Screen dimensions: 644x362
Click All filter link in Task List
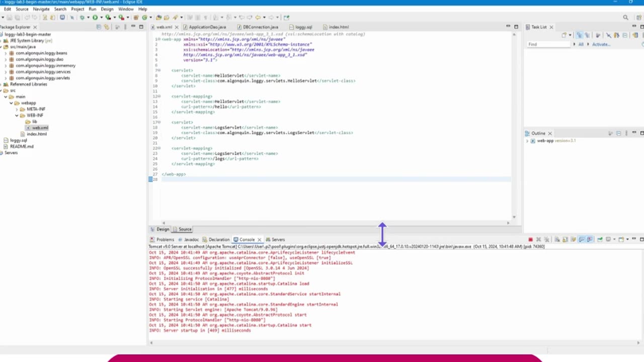(581, 44)
